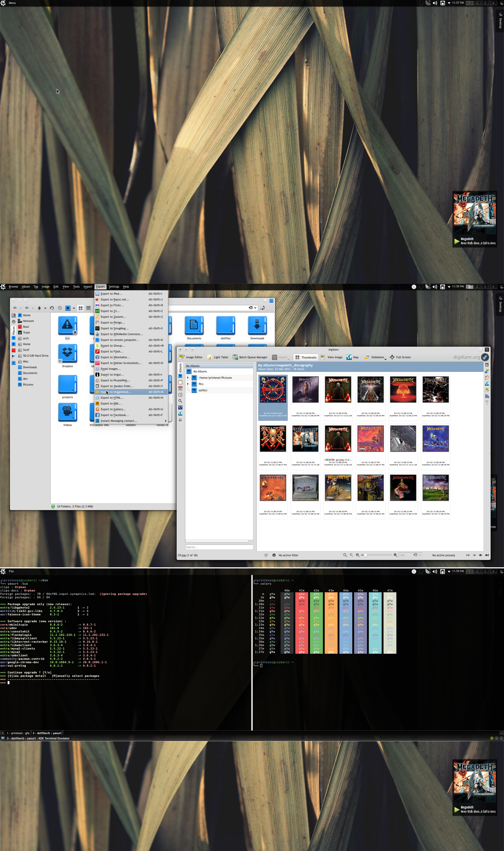Viewport: 504px width, 851px height.
Task: Choose Export to Facebook from the Export menu
Action: [x=132, y=415]
